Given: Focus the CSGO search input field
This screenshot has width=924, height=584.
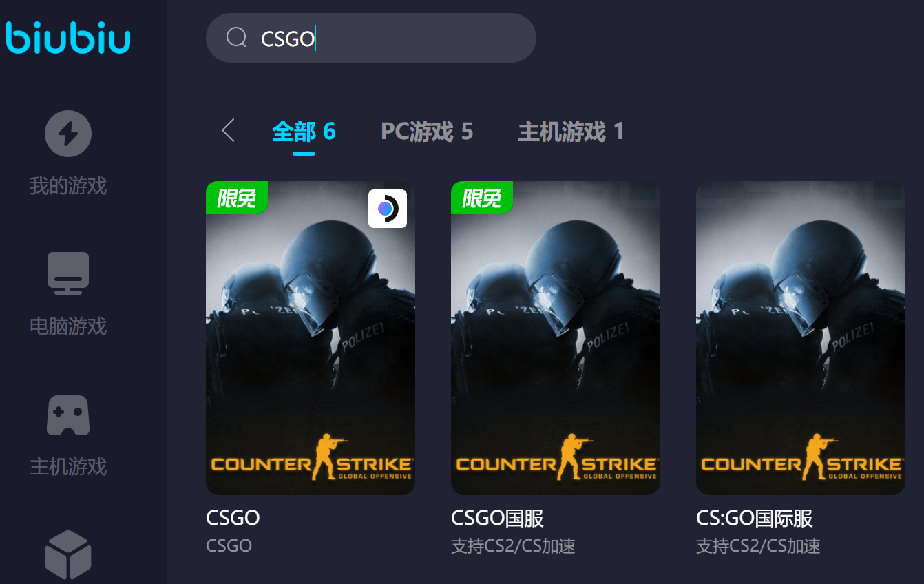Looking at the screenshot, I should 371,38.
